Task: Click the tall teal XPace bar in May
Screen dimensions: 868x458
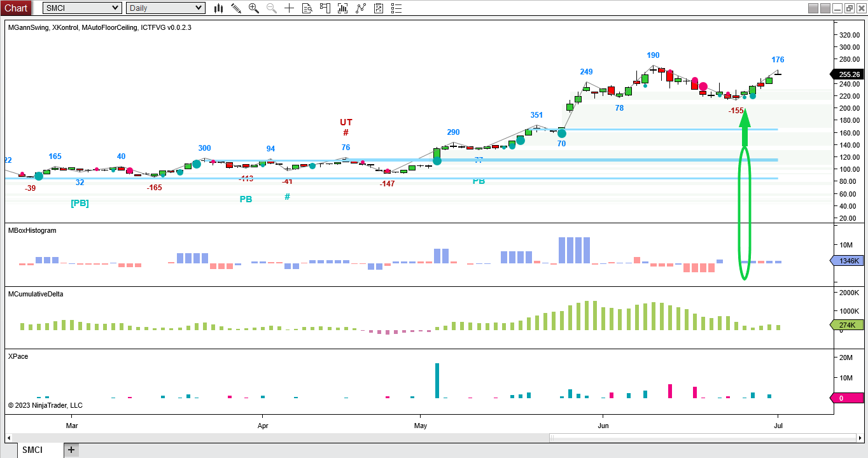Action: [437, 380]
